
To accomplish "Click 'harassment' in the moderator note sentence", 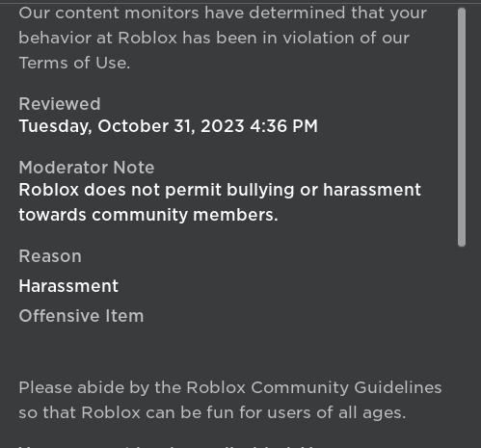I will (x=372, y=190).
